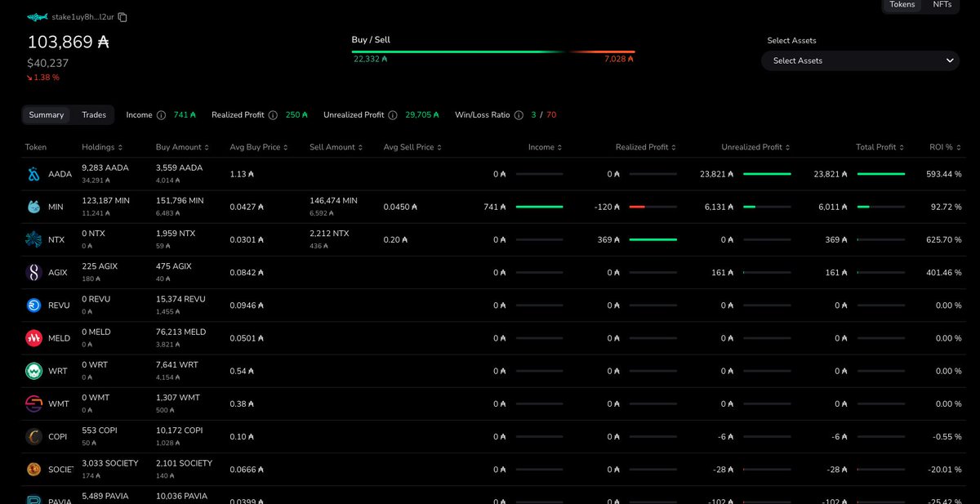Click WRT avg buy price 0.54

click(x=242, y=371)
